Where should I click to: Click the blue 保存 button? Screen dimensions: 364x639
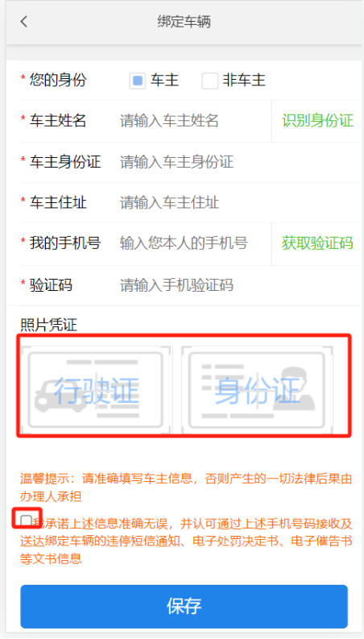coord(184,607)
